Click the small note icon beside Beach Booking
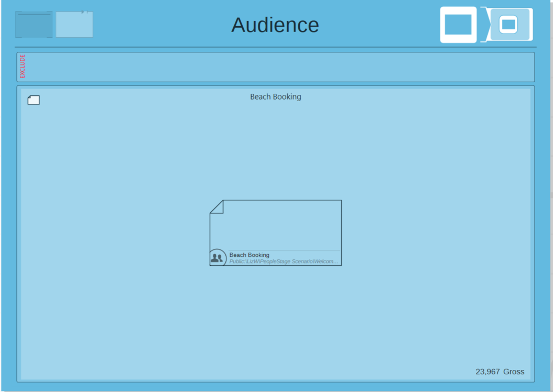This screenshot has height=392, width=553. coord(34,100)
